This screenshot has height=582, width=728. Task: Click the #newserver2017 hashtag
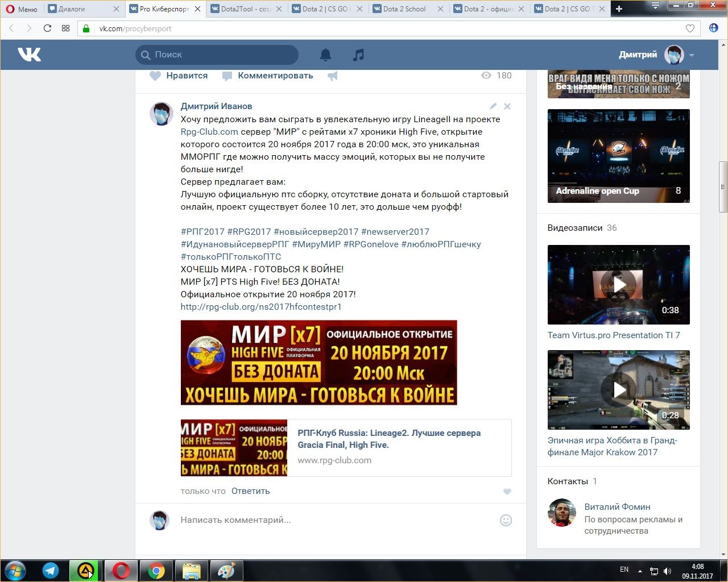click(x=395, y=232)
